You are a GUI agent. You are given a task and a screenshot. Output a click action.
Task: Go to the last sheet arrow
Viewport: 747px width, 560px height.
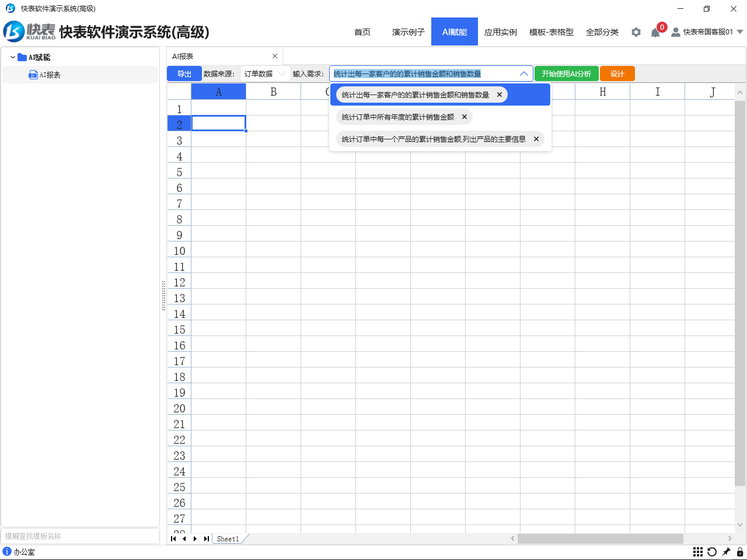pyautogui.click(x=206, y=538)
